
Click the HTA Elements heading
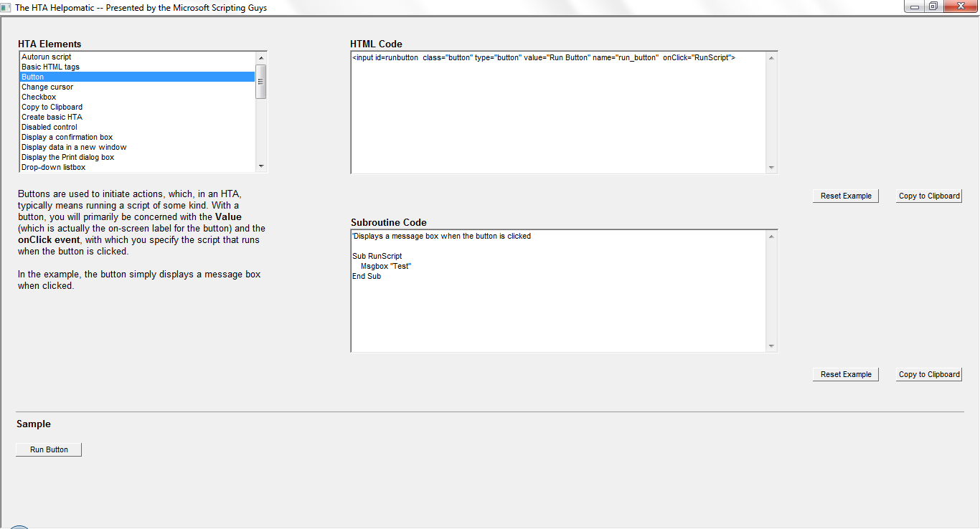click(50, 44)
